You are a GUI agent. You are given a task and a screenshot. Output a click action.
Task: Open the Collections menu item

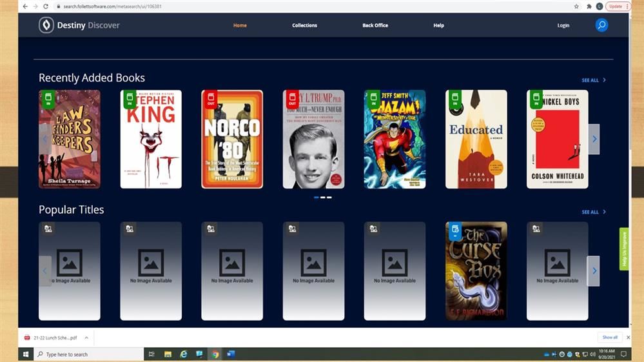tap(304, 25)
